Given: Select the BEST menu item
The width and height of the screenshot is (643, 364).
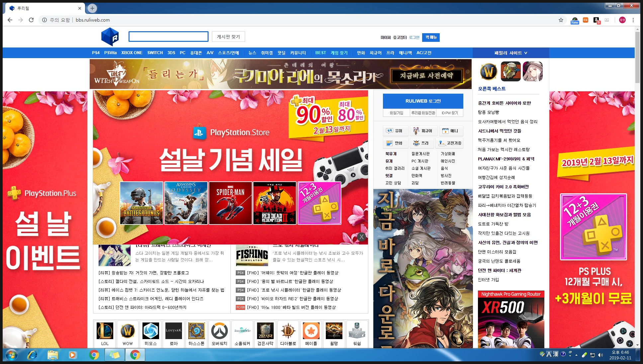Looking at the screenshot, I should (x=321, y=53).
